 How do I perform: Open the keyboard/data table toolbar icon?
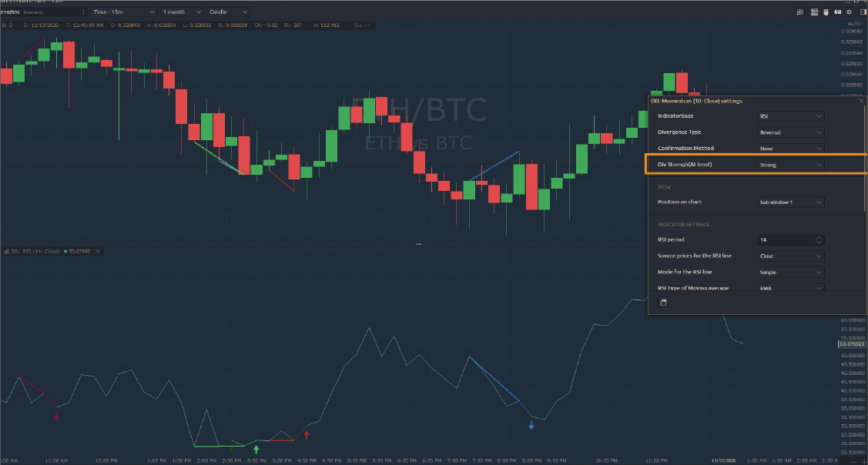(x=813, y=12)
